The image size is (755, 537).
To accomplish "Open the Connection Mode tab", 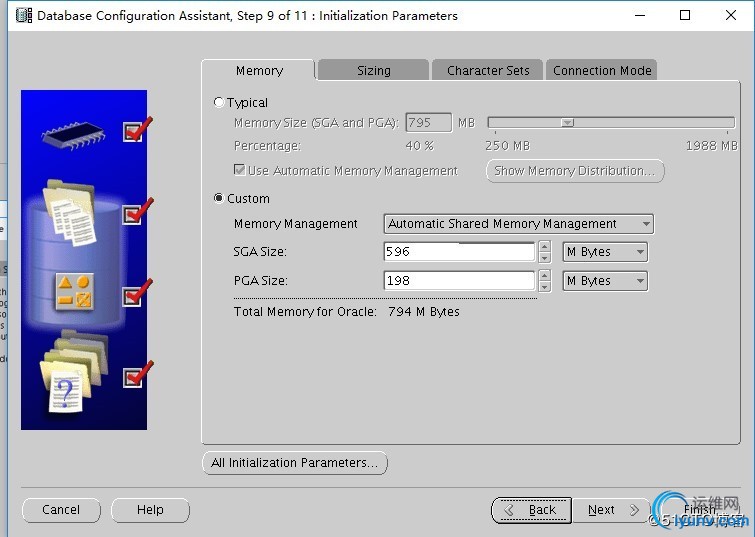I will pos(602,70).
